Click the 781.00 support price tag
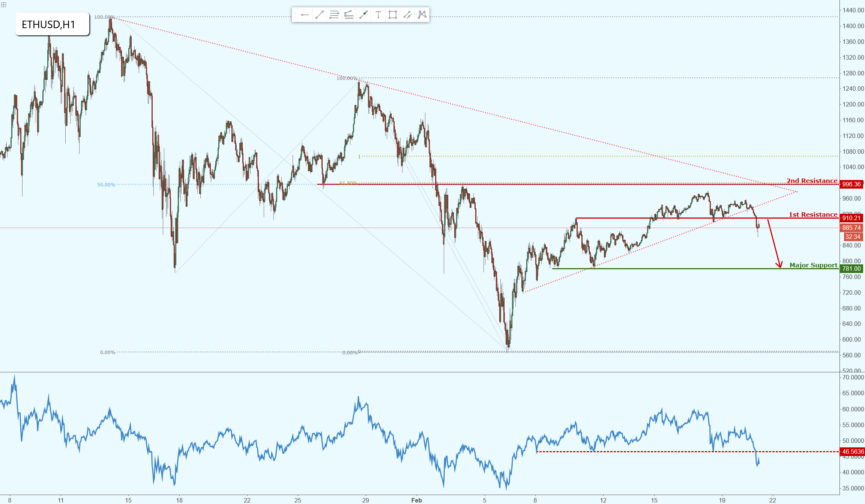865x504 pixels. [x=851, y=268]
